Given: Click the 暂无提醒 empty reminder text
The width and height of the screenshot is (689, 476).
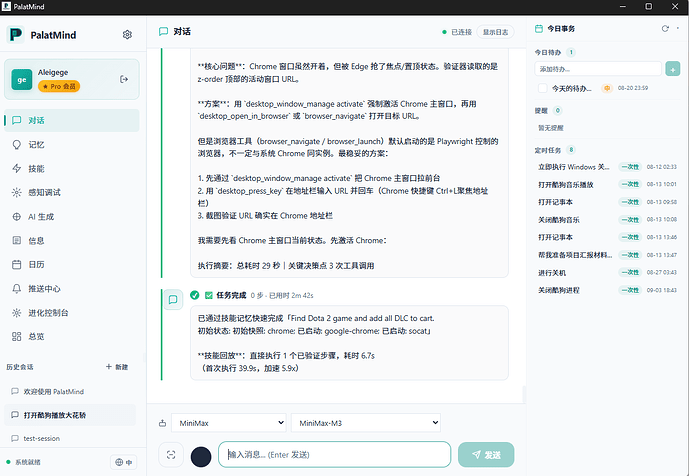Looking at the screenshot, I should 551,128.
